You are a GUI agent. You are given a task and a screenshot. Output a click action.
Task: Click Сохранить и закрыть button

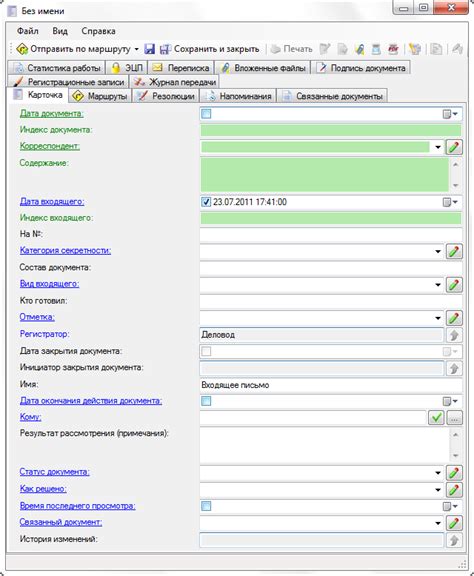[x=210, y=49]
